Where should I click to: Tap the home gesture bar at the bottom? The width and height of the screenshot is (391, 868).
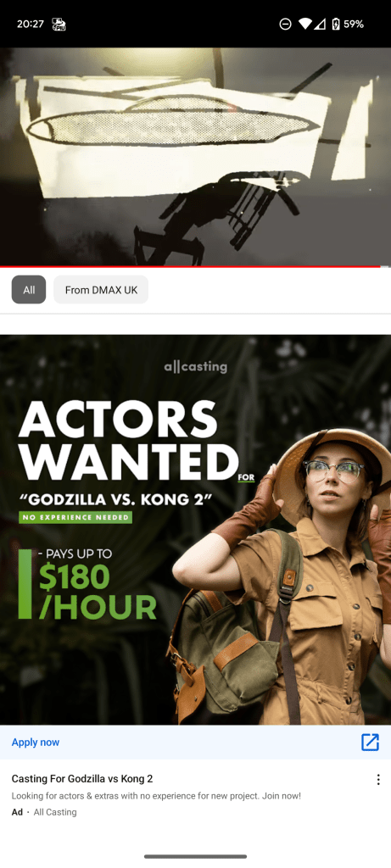click(195, 856)
